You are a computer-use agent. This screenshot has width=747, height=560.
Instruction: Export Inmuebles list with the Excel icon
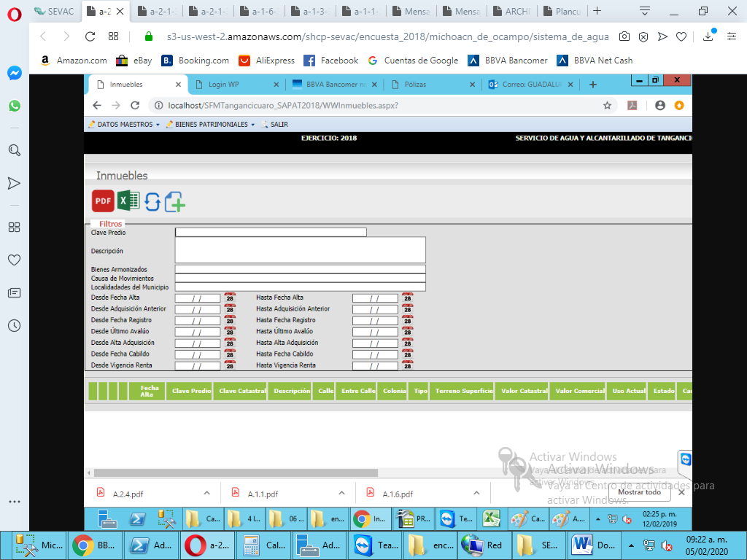[128, 201]
